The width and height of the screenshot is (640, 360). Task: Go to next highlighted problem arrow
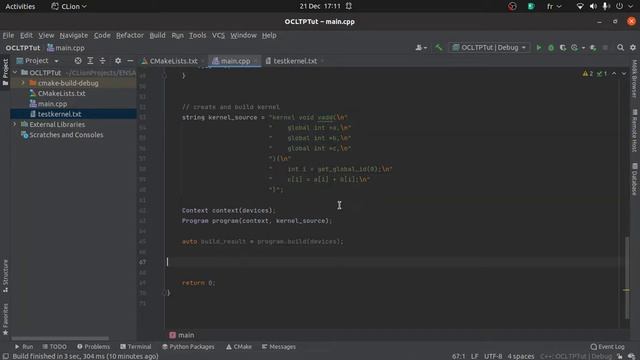pos(624,73)
